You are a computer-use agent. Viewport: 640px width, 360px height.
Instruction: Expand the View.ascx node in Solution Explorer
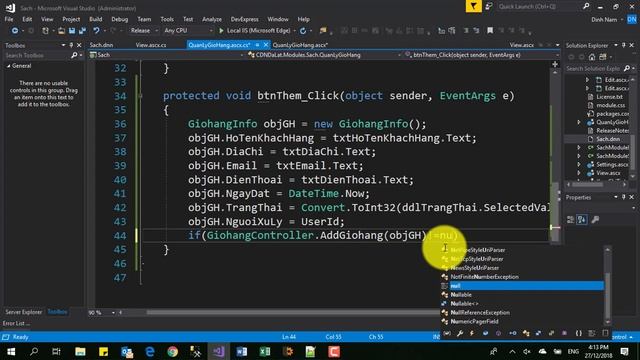pos(579,173)
